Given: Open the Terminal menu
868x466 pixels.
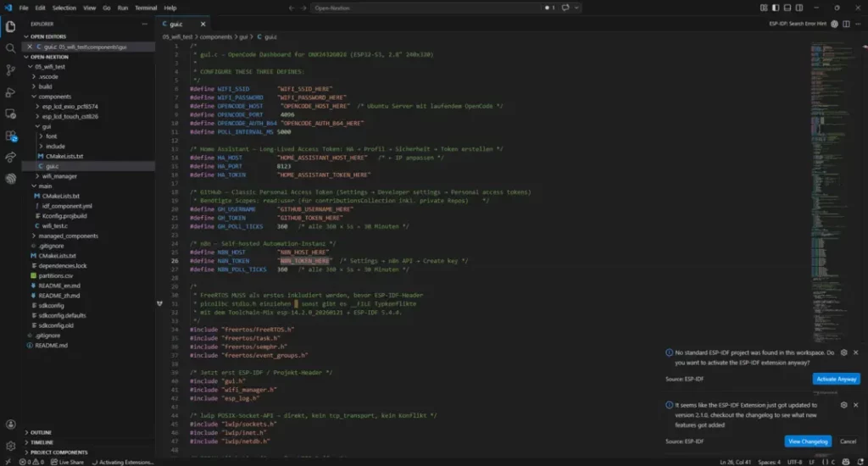Looking at the screenshot, I should [x=146, y=8].
